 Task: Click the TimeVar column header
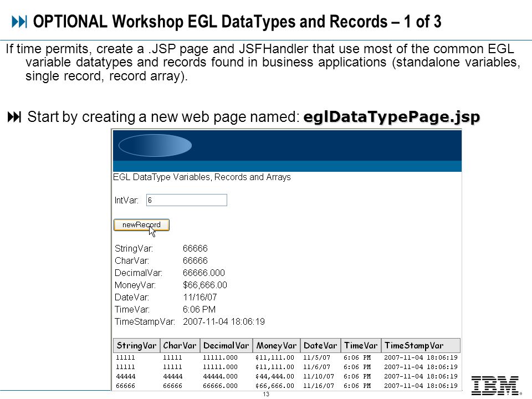tap(361, 346)
